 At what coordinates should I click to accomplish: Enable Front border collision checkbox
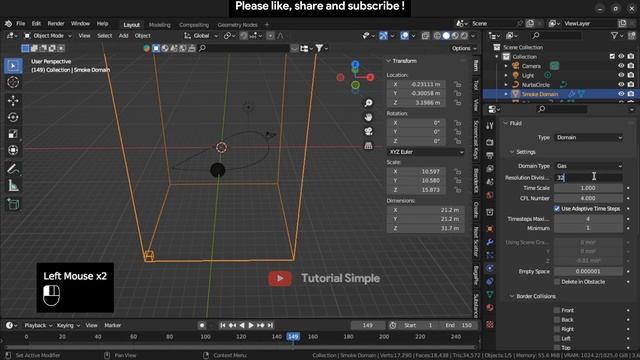557,310
